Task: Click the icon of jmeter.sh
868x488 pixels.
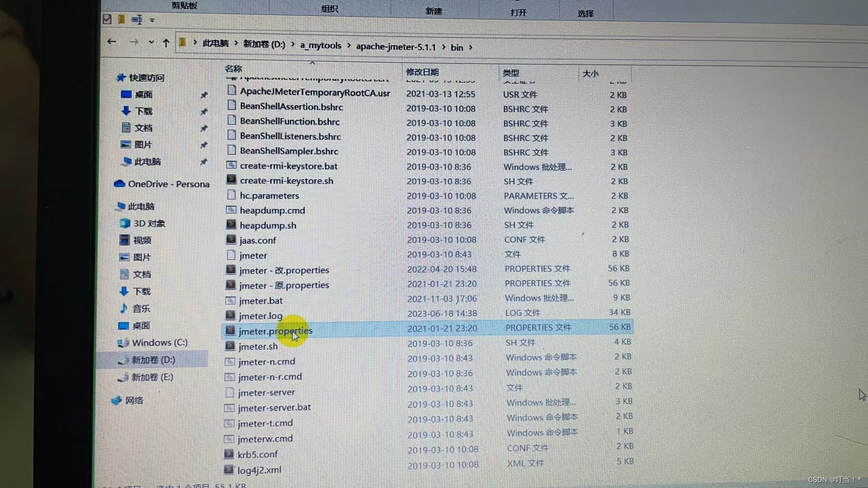Action: 230,346
